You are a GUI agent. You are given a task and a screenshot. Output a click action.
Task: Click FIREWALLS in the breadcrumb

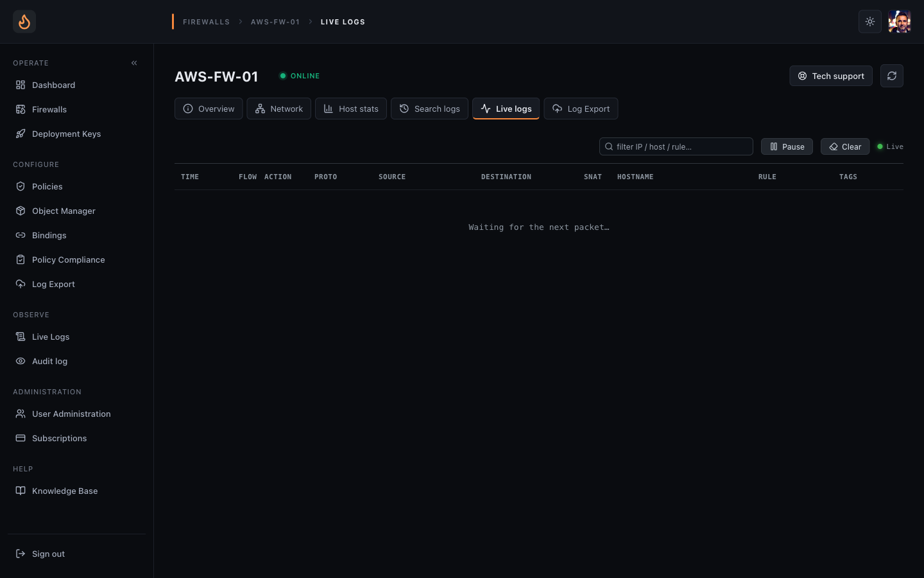click(x=206, y=22)
